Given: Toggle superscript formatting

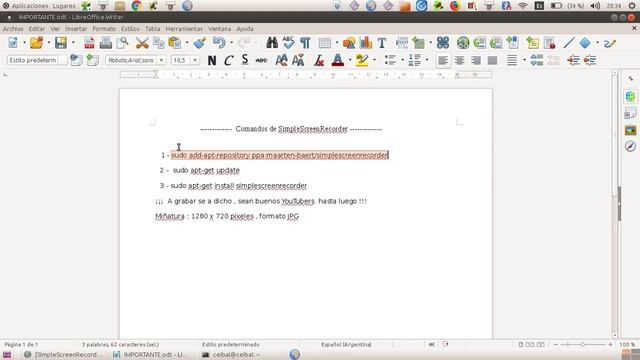Looking at the screenshot, I should point(281,60).
